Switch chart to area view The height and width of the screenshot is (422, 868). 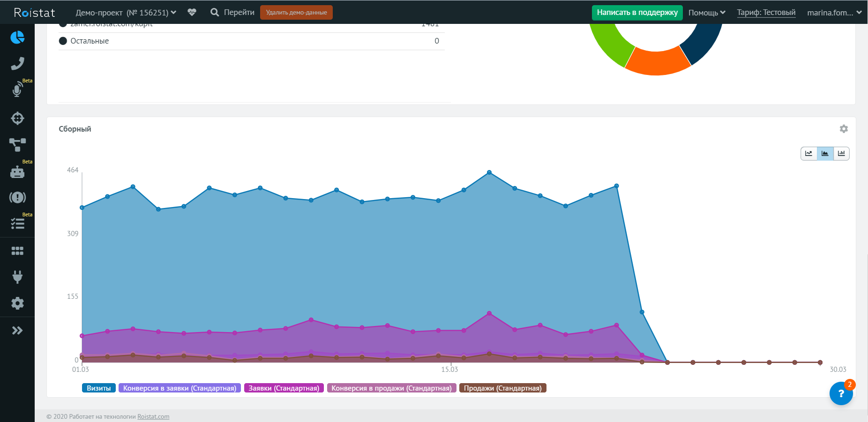825,154
